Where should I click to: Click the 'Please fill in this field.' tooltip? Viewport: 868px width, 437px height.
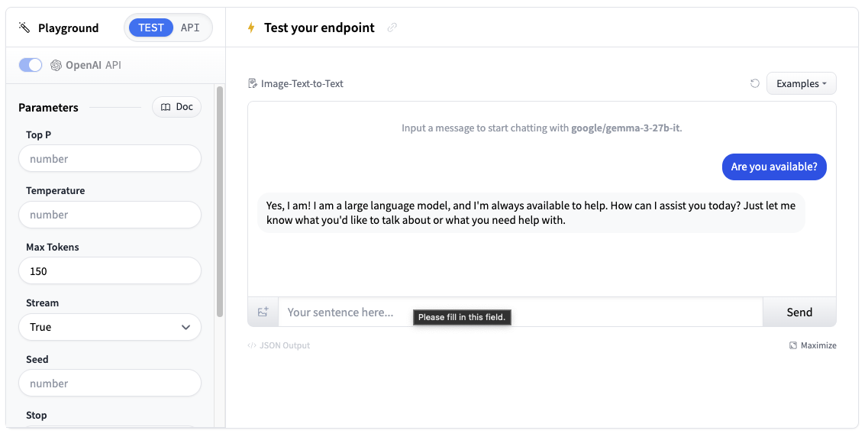462,317
